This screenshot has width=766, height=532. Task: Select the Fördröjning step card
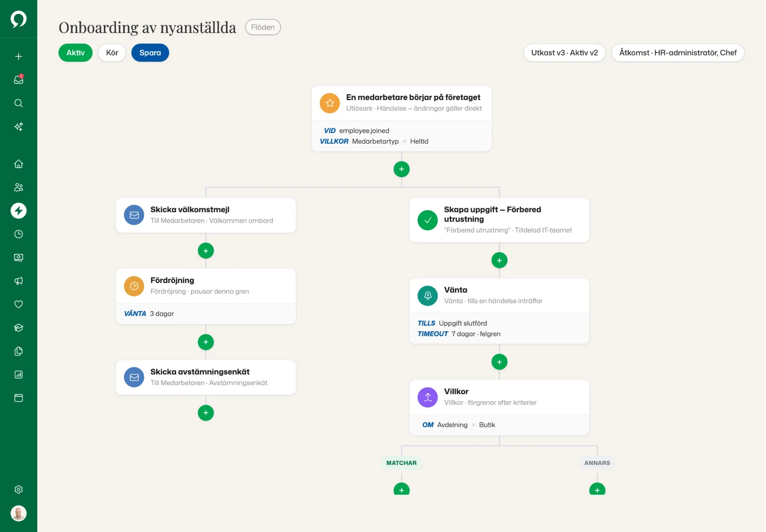[206, 296]
